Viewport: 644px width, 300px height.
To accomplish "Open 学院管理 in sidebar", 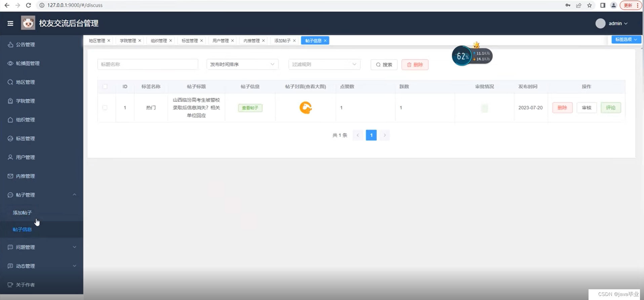I will (42, 101).
